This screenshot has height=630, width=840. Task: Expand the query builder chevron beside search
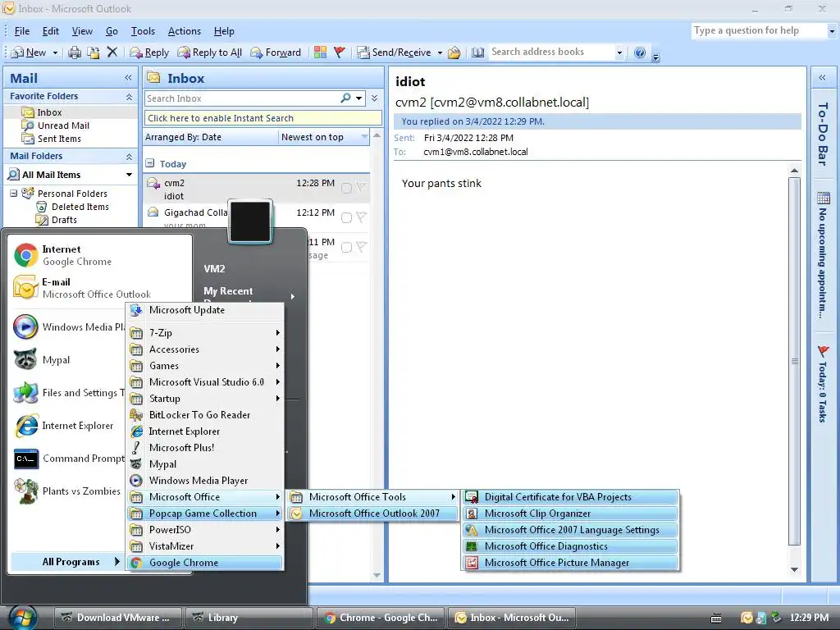tap(374, 98)
